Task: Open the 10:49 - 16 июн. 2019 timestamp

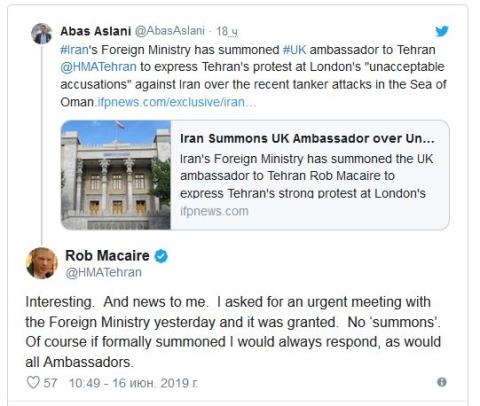Action: point(133,383)
